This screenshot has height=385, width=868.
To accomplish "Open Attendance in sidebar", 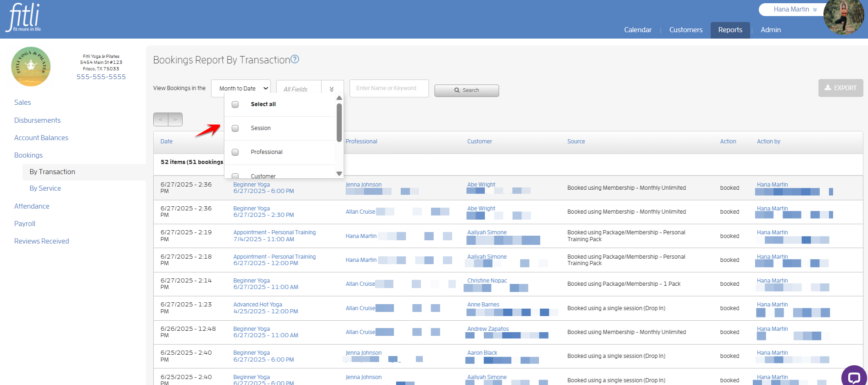I will (32, 206).
